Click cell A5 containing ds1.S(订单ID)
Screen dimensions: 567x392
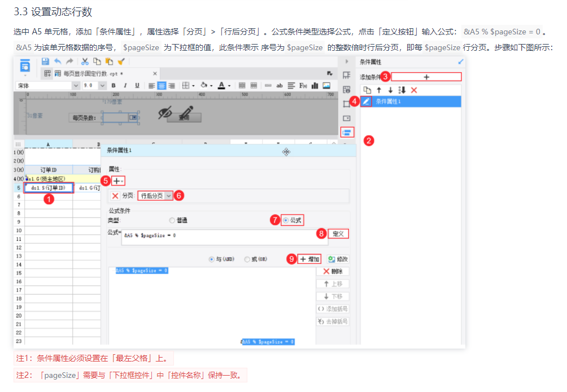pos(49,188)
